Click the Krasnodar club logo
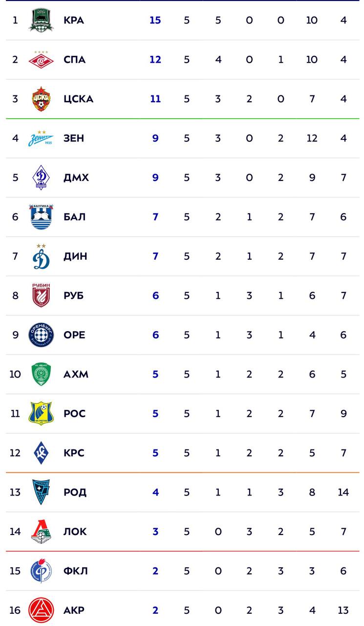Image resolution: width=364 pixels, height=626 pixels. point(41,20)
